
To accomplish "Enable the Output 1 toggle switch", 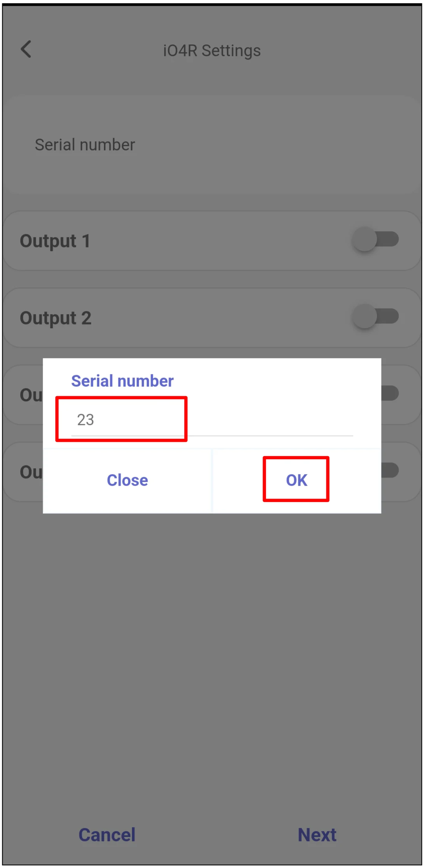I will click(375, 240).
